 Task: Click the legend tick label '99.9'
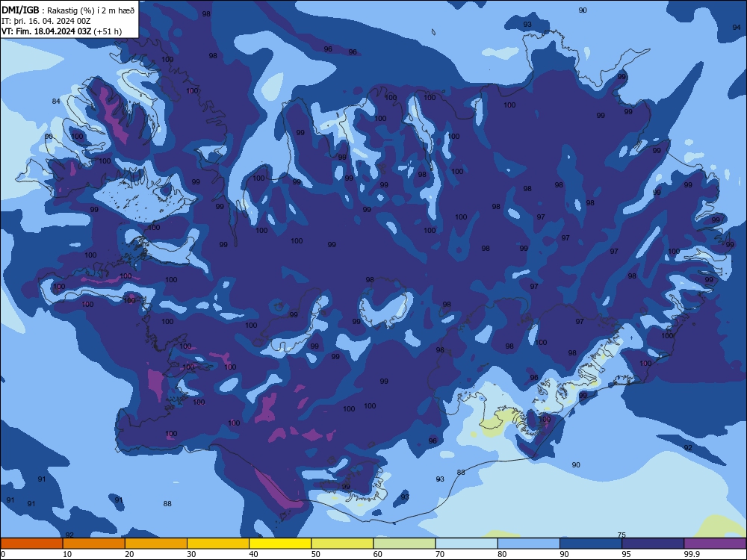click(x=692, y=554)
